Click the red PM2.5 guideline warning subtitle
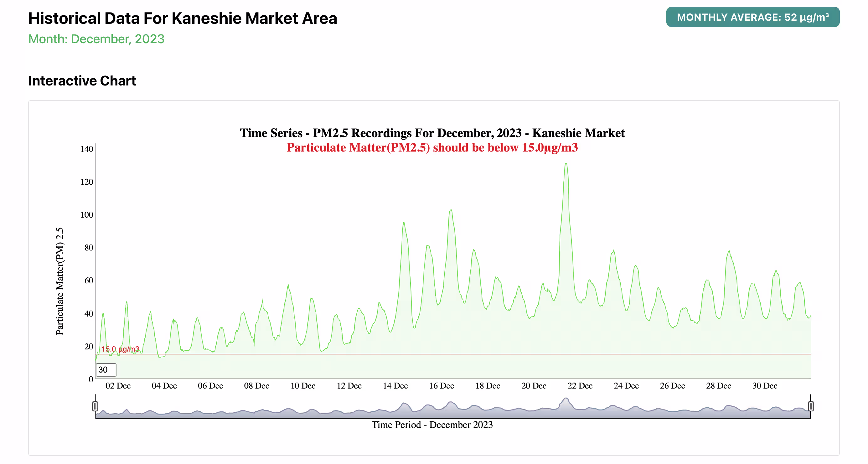 click(x=432, y=147)
